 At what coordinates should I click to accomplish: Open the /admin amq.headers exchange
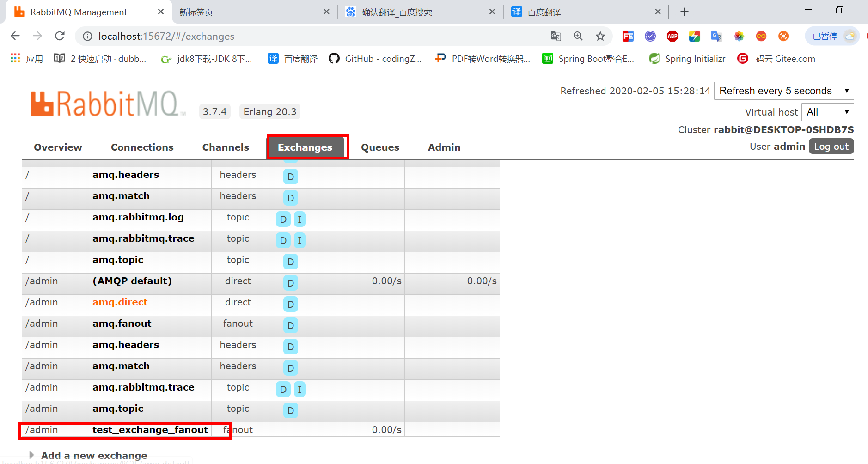point(125,345)
